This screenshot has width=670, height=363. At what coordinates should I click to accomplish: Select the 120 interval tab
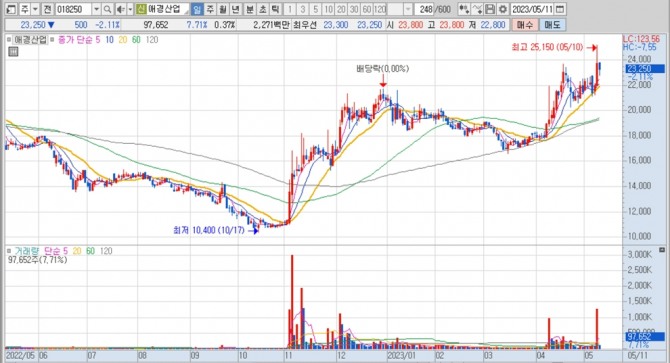(380, 9)
